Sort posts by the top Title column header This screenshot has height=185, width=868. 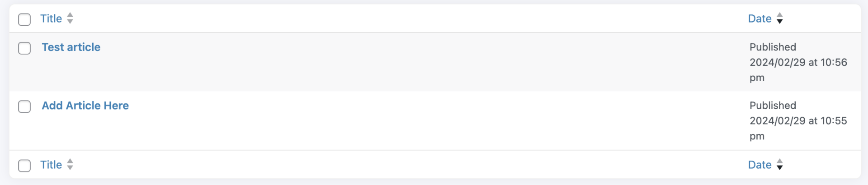[51, 18]
